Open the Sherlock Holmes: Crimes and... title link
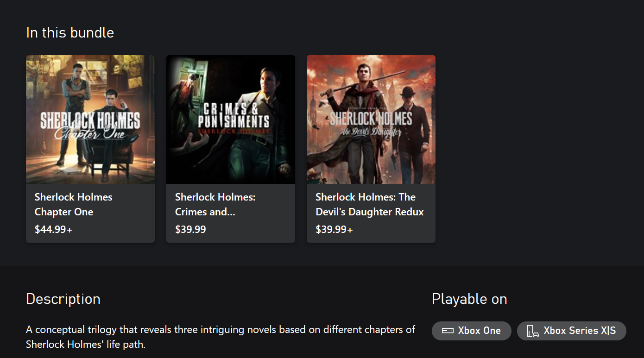 pyautogui.click(x=215, y=204)
